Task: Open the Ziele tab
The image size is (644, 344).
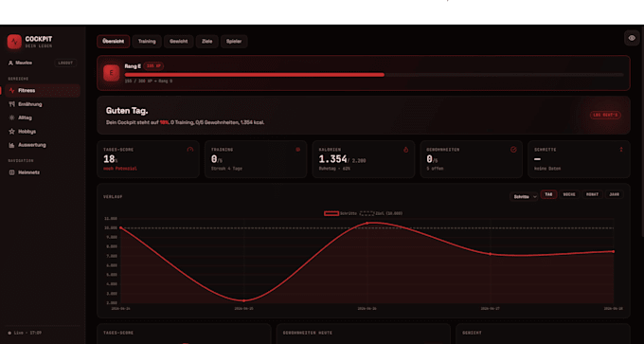Action: pyautogui.click(x=207, y=42)
